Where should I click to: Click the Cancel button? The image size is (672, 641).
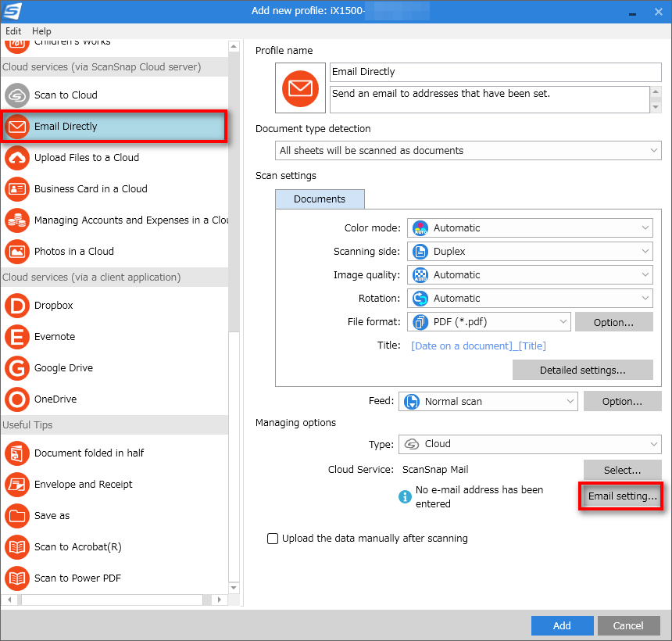click(x=628, y=625)
